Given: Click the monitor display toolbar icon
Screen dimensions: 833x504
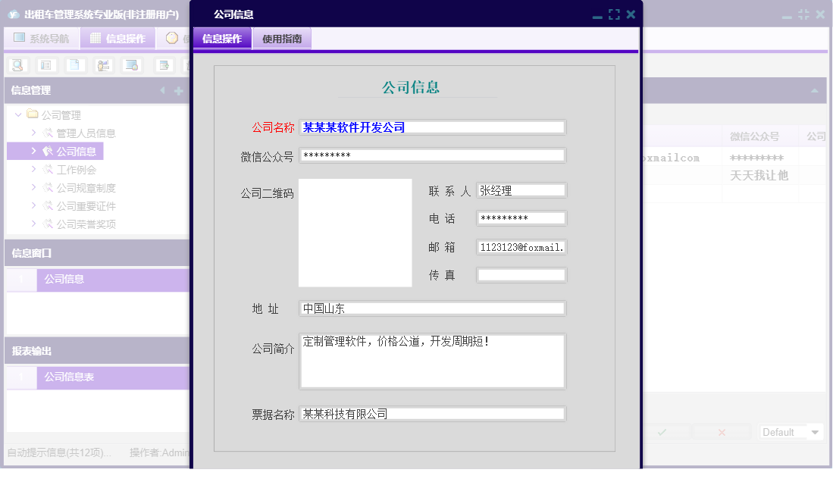Looking at the screenshot, I should pyautogui.click(x=130, y=65).
